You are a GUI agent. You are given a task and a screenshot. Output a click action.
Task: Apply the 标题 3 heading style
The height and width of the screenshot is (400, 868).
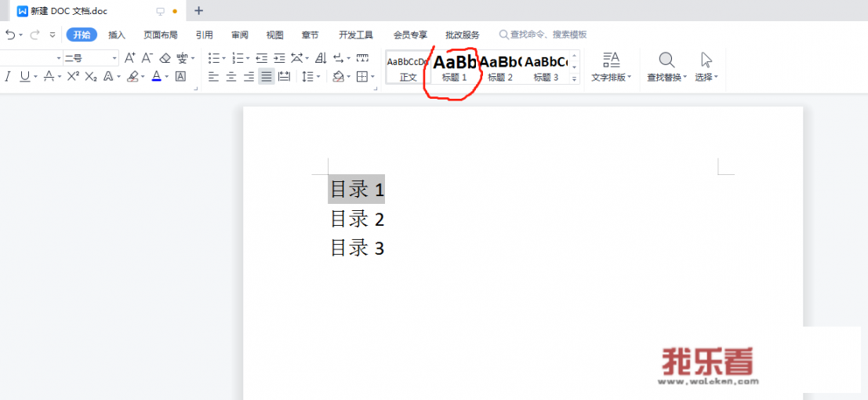coord(546,67)
